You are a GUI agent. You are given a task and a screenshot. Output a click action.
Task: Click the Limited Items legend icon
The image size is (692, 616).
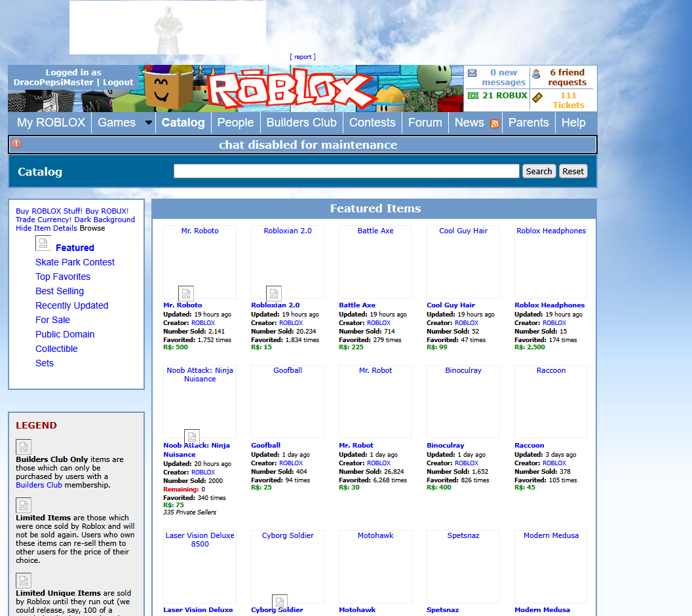tap(24, 505)
